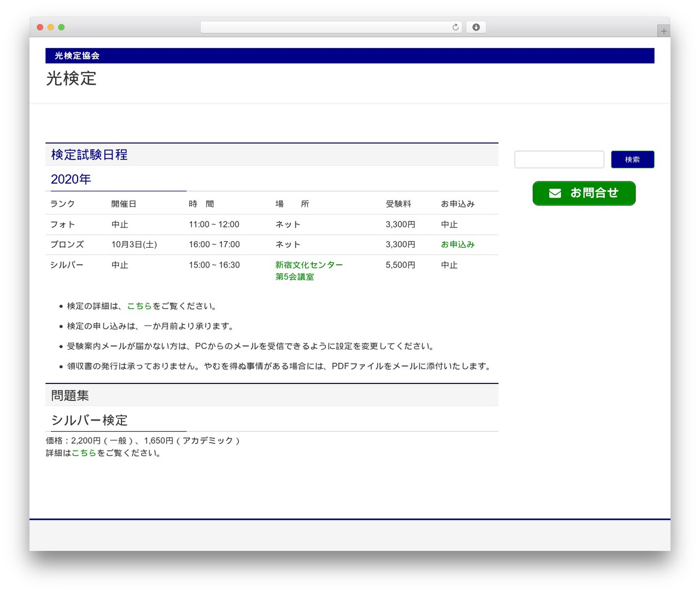Click the browser address bar
Image resolution: width=700 pixels, height=593 pixels.
(331, 27)
